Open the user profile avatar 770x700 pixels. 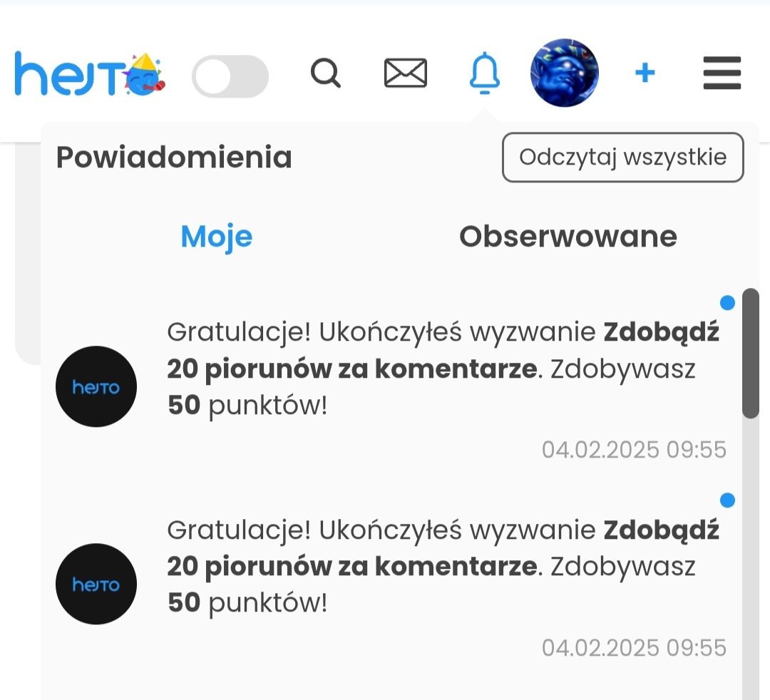(x=565, y=73)
